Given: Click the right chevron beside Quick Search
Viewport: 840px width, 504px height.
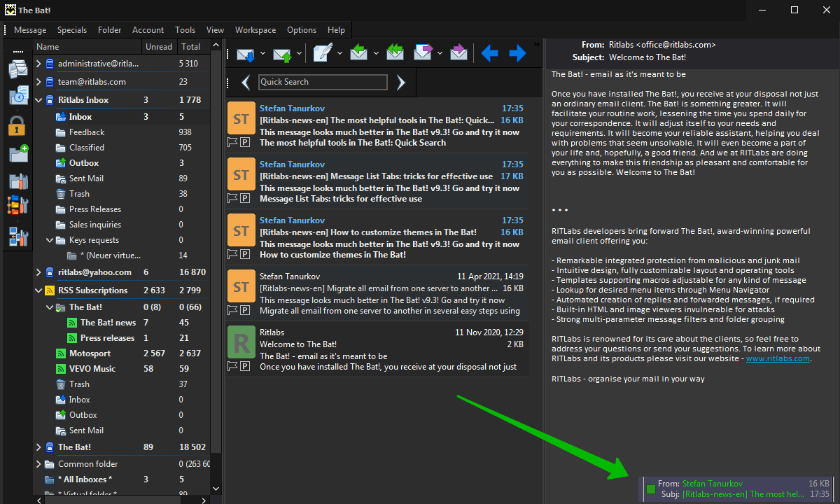Looking at the screenshot, I should [401, 83].
